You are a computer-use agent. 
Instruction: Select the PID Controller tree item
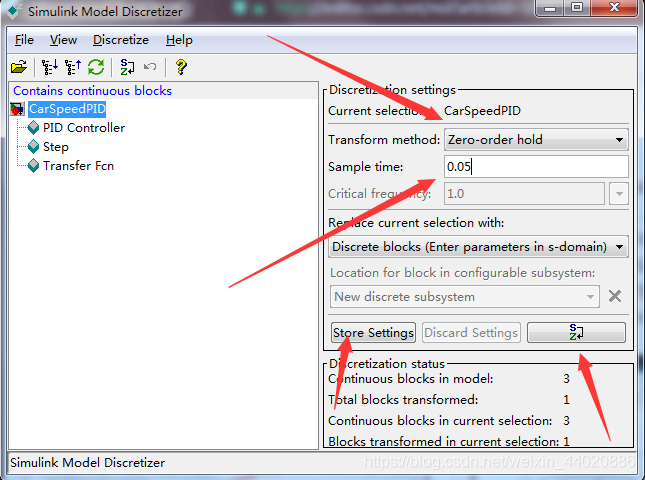pos(84,128)
